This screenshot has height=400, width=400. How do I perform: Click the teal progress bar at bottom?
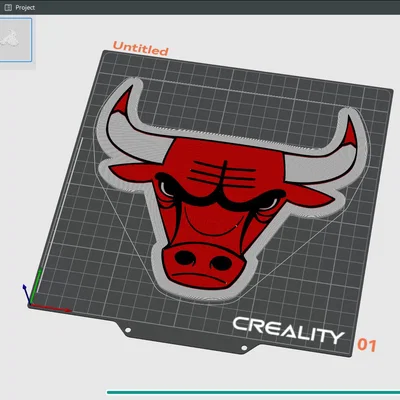[253, 392]
